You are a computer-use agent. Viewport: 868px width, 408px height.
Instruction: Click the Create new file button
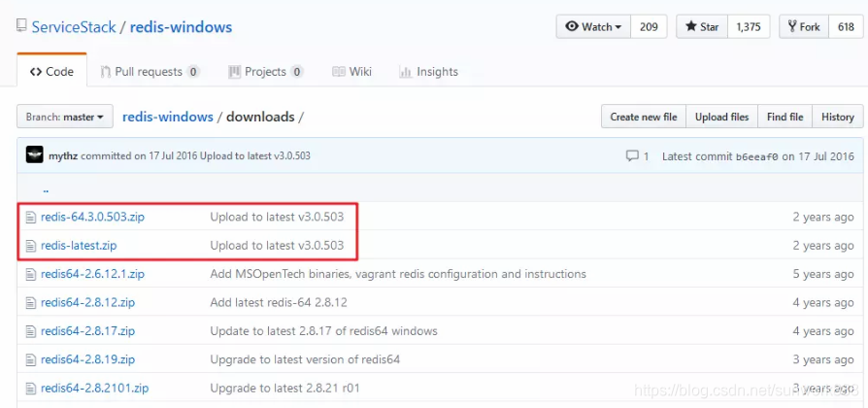(644, 117)
